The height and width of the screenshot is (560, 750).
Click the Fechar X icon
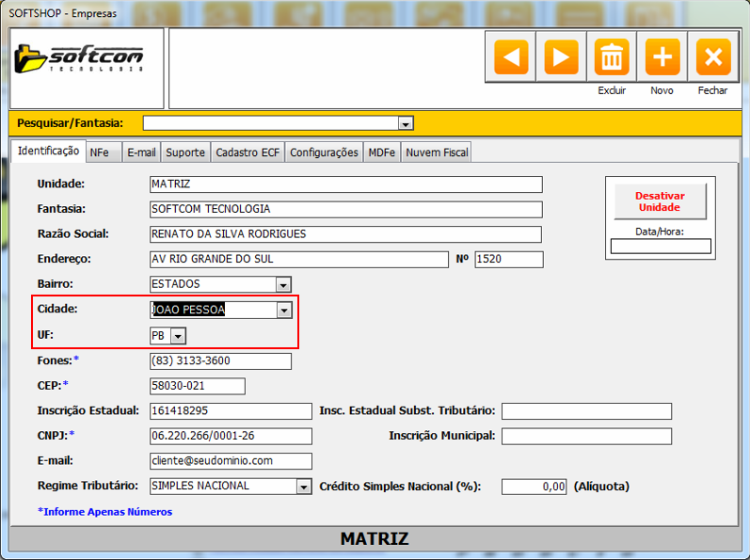pyautogui.click(x=712, y=57)
